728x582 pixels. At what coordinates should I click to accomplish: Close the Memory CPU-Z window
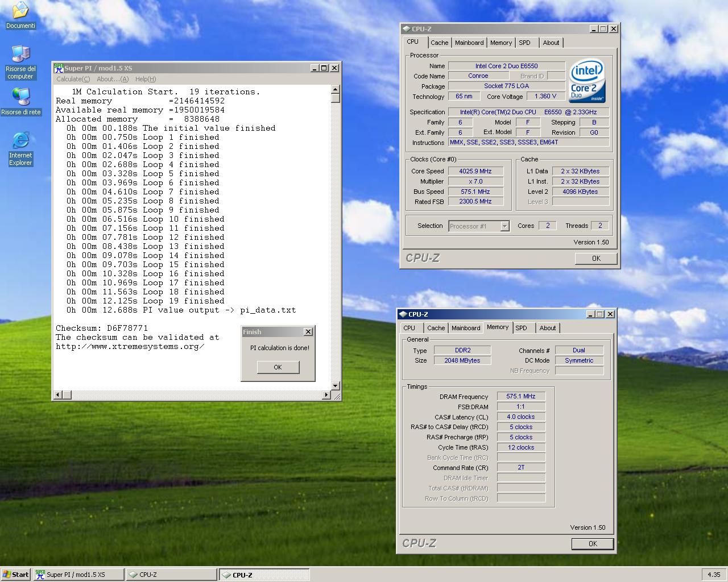coord(610,314)
